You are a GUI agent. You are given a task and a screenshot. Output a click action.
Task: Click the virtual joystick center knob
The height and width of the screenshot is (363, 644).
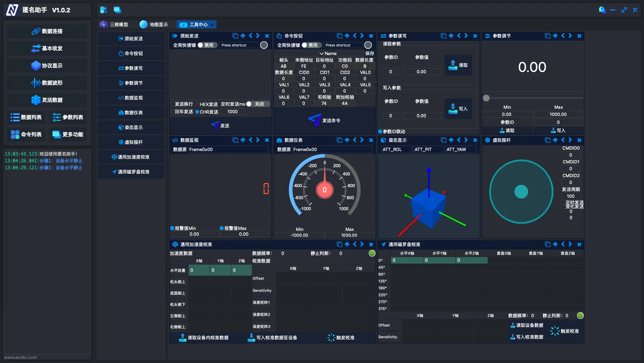pyautogui.click(x=521, y=192)
